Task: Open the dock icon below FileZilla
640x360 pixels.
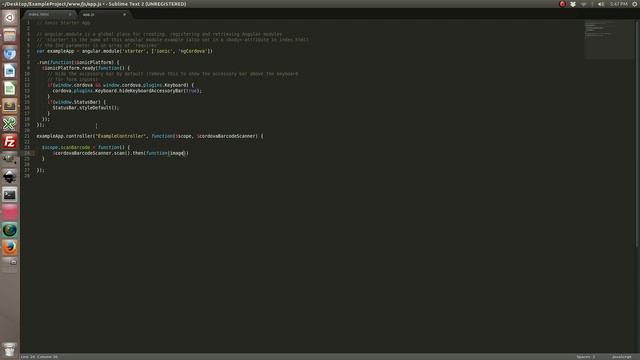Action: click(9, 159)
